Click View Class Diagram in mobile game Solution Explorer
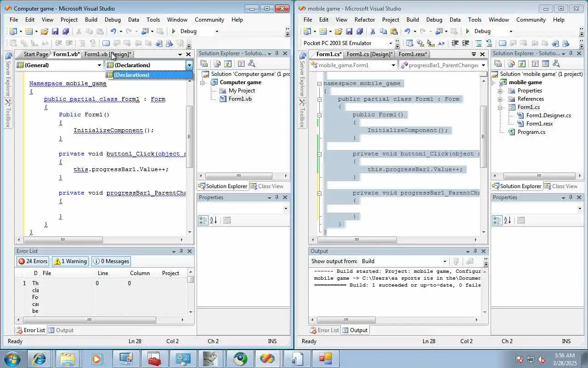This screenshot has height=368, width=588. coord(556,64)
